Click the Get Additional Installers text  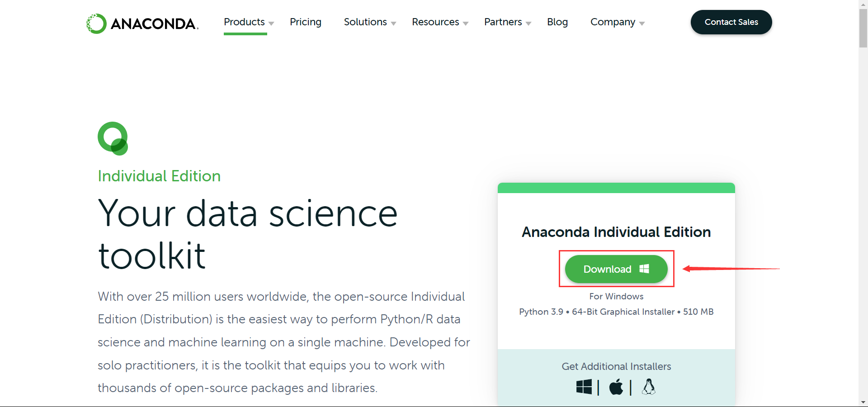point(616,366)
